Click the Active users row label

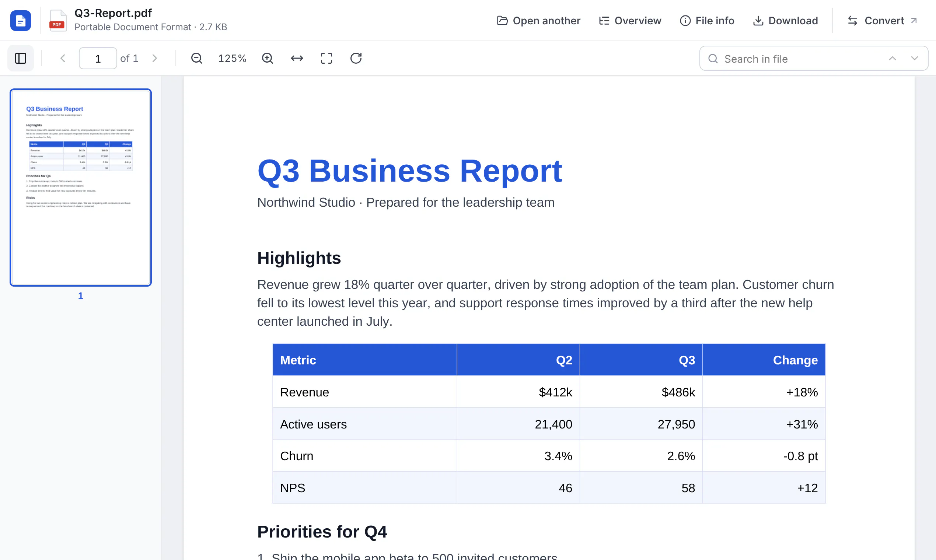coord(313,424)
